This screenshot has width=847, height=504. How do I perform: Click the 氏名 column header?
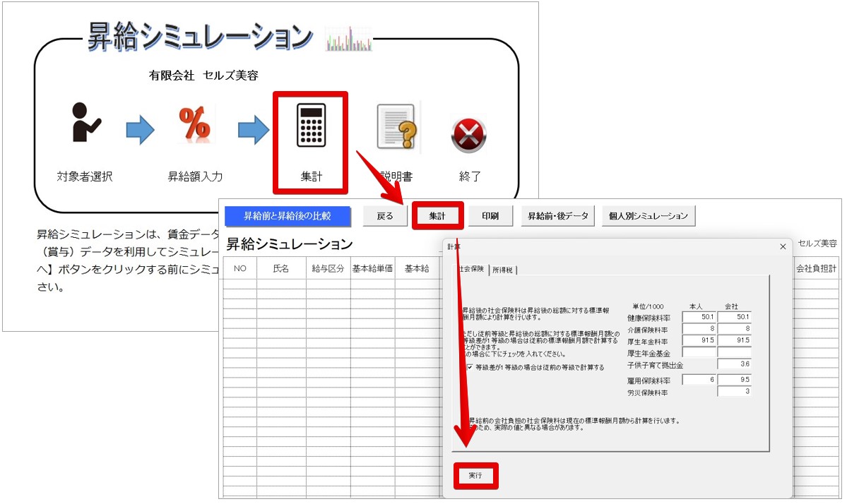[x=281, y=268]
